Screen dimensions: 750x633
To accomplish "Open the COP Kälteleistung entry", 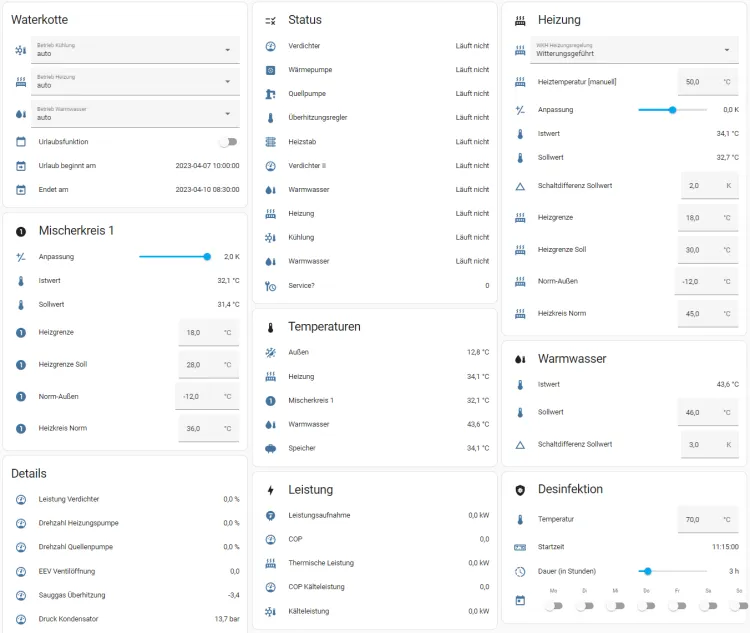I will [x=377, y=587].
